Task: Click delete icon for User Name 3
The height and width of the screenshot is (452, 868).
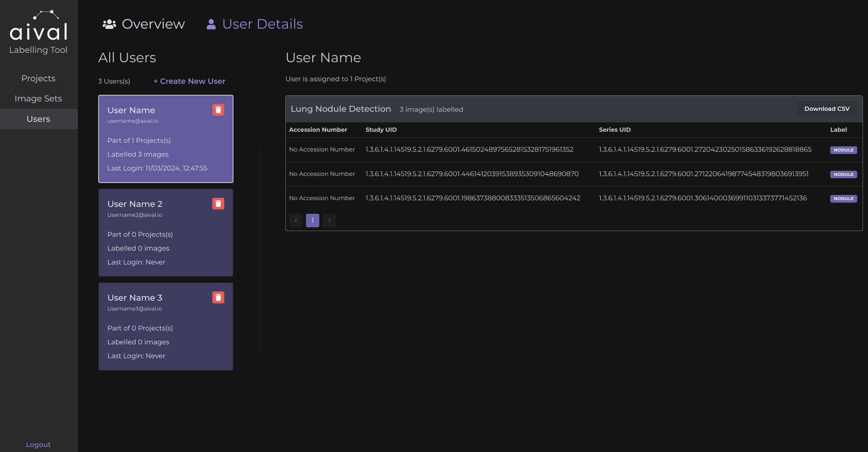Action: (218, 297)
